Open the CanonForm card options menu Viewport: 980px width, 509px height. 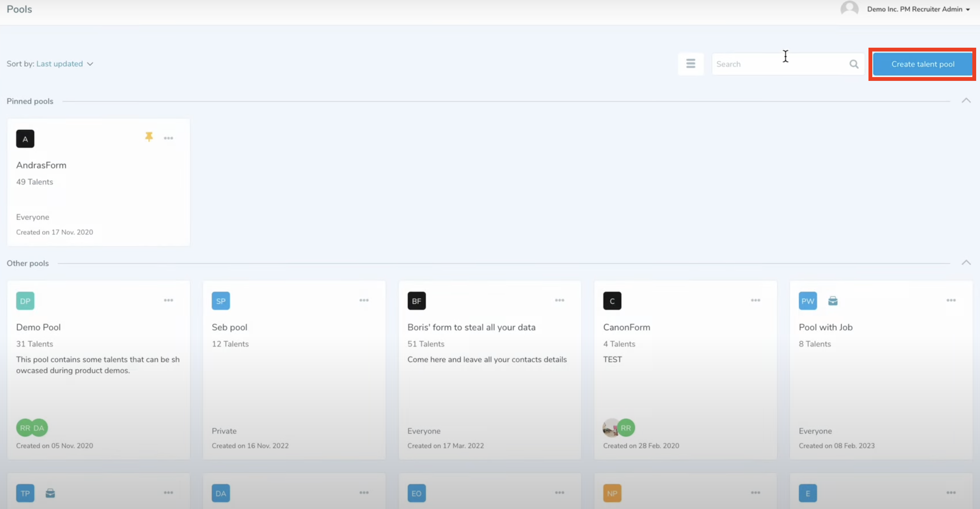click(x=755, y=300)
